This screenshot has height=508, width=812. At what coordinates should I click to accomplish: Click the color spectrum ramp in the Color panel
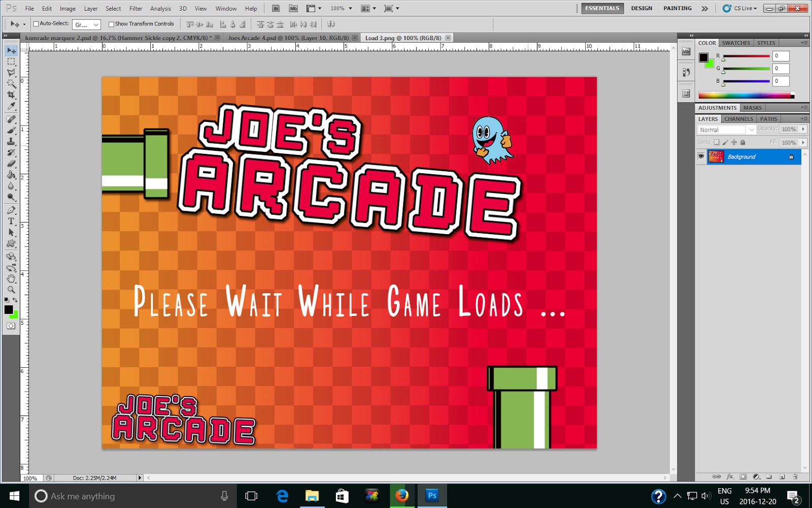click(746, 96)
